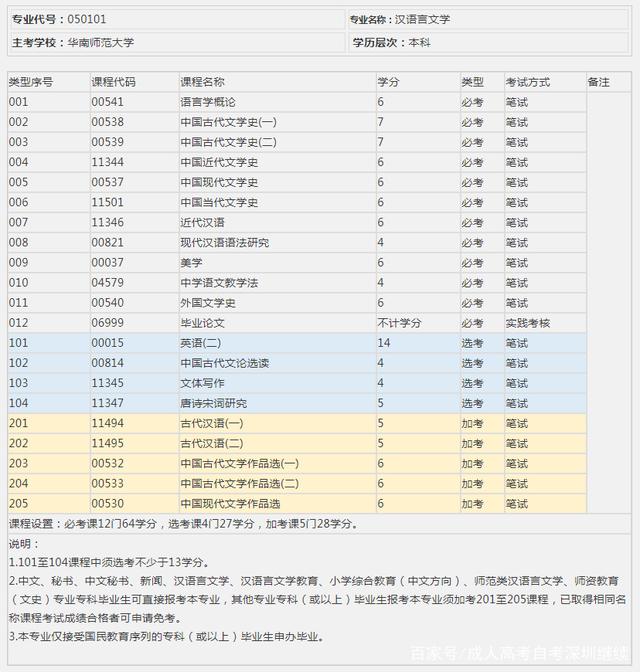This screenshot has width=640, height=672.
Task: Select course name 语言学概论
Action: click(x=207, y=102)
